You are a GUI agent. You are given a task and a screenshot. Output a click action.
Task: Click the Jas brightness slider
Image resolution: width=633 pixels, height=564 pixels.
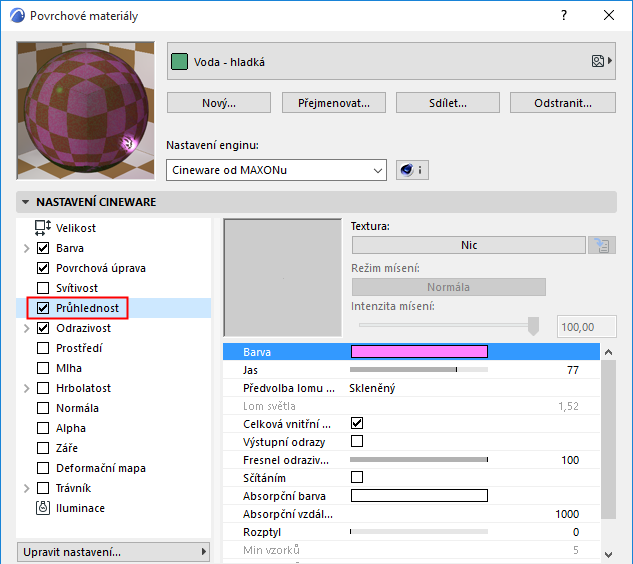pos(419,369)
